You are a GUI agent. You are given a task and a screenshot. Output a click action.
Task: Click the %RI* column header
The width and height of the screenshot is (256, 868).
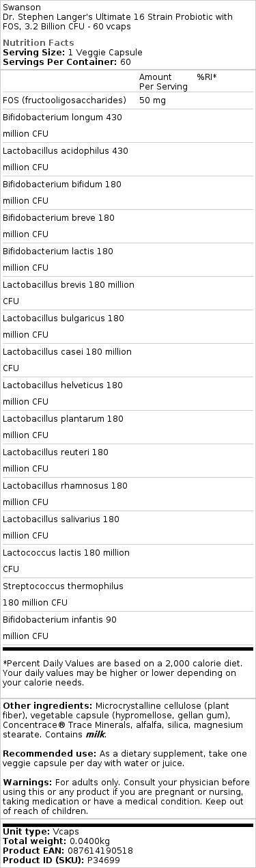pos(206,77)
